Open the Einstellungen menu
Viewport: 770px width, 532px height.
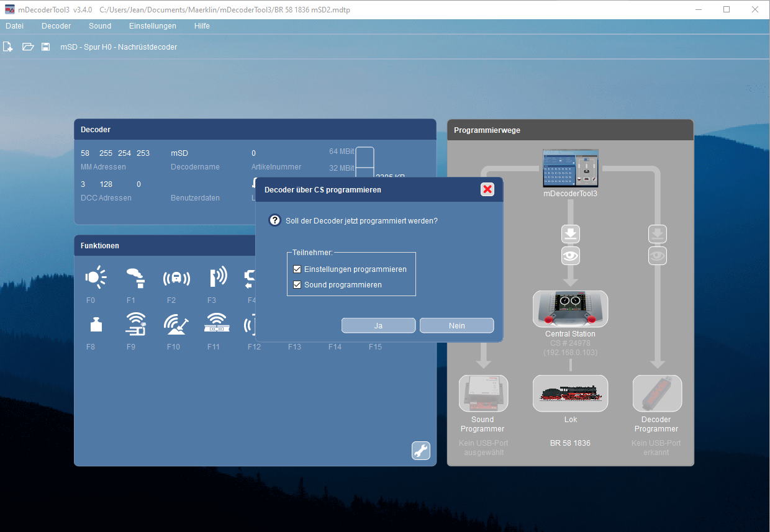(153, 26)
